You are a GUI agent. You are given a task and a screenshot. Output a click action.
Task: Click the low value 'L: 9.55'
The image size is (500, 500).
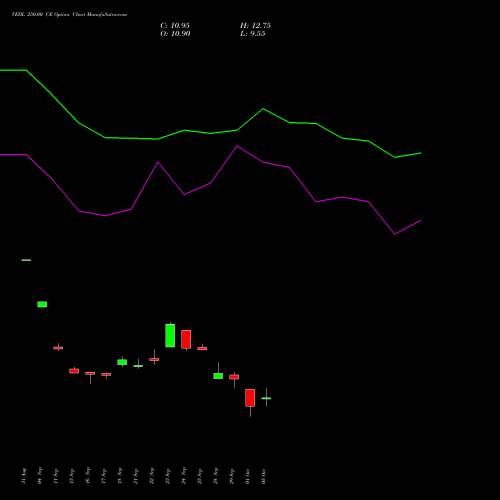coord(253,34)
